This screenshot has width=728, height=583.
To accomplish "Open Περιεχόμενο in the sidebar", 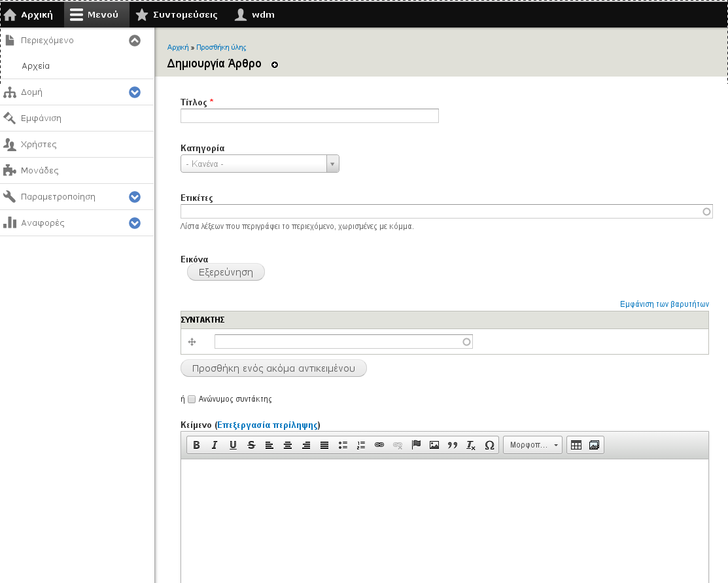I will pyautogui.click(x=47, y=41).
